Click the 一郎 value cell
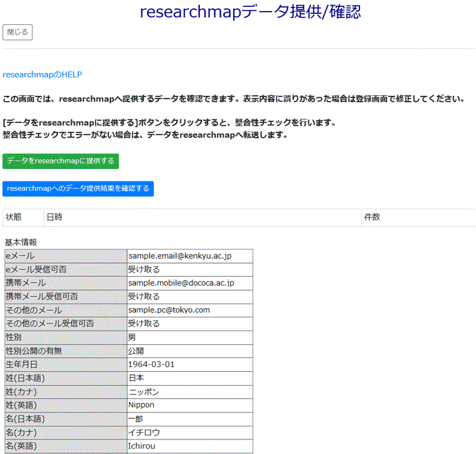The width and height of the screenshot is (476, 454). (x=190, y=419)
